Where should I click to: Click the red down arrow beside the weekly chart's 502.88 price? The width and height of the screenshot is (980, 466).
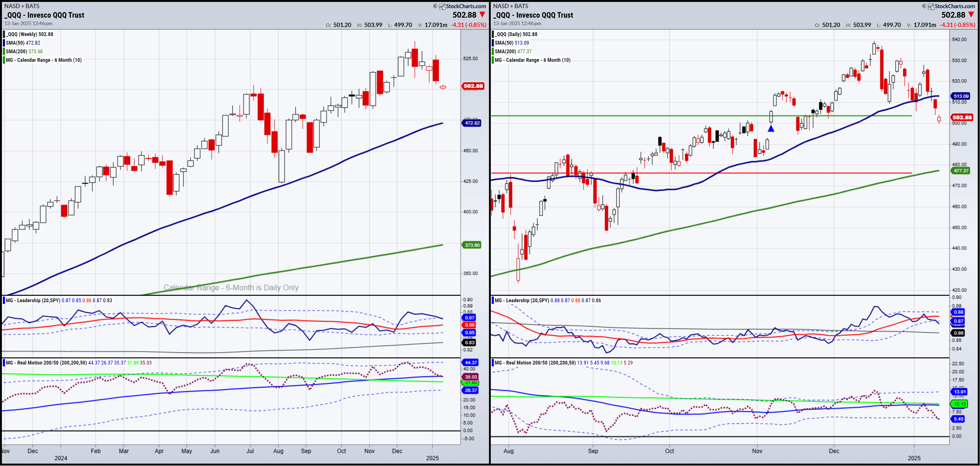click(x=482, y=15)
